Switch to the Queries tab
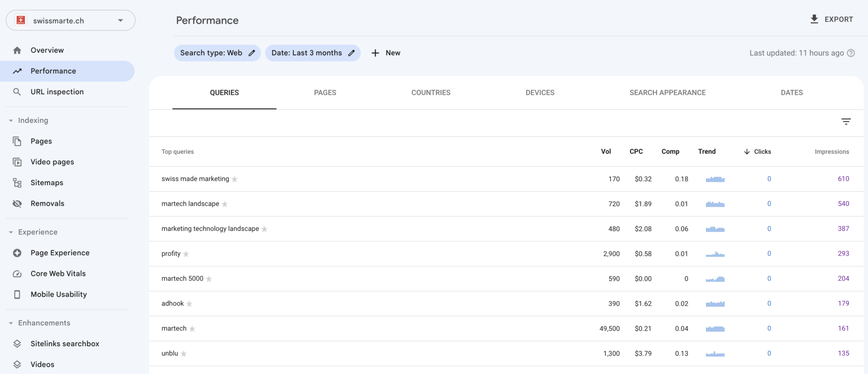868x374 pixels. click(x=224, y=93)
